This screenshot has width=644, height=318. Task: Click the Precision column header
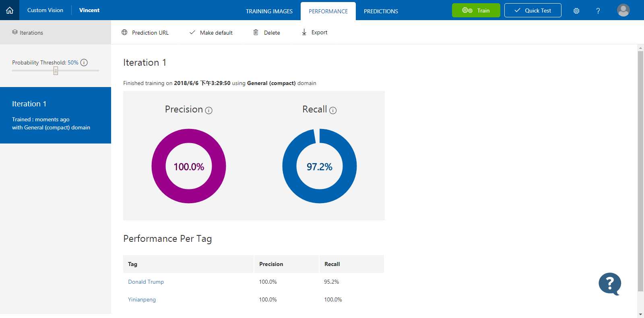tap(287, 264)
